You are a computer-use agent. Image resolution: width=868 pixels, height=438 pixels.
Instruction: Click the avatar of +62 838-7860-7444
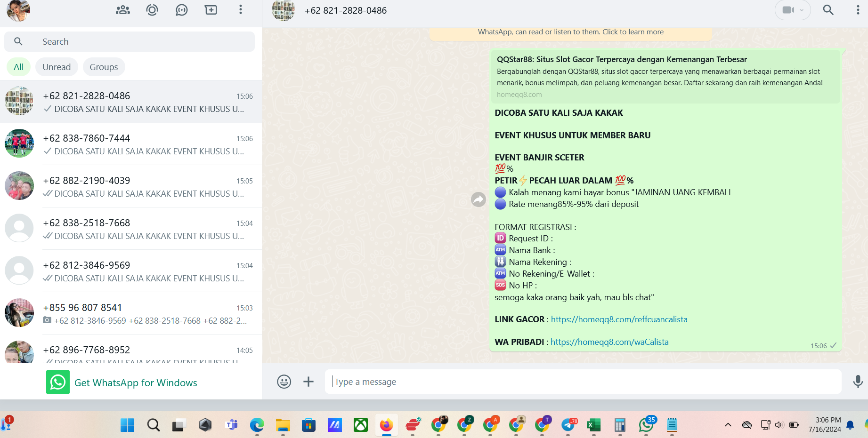(19, 143)
